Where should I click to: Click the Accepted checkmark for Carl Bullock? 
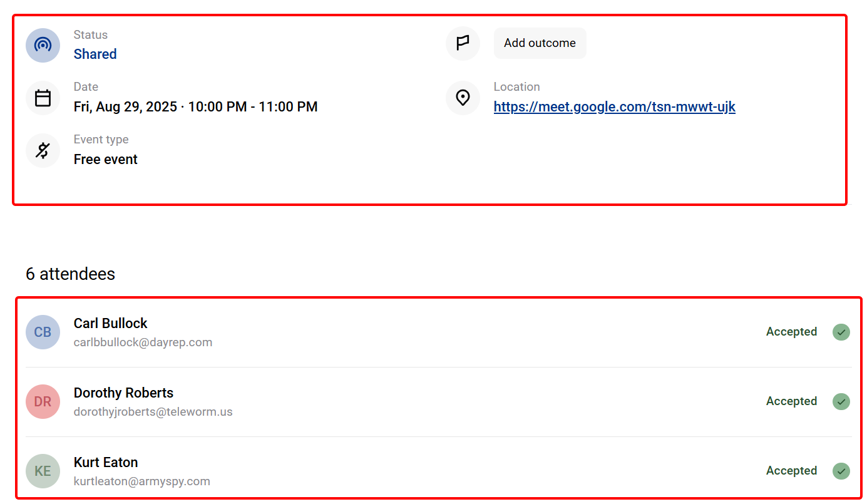[841, 332]
